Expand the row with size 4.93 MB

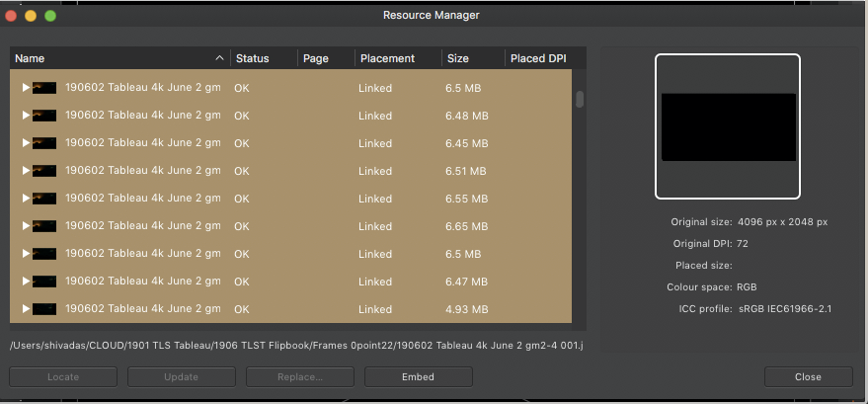point(26,309)
